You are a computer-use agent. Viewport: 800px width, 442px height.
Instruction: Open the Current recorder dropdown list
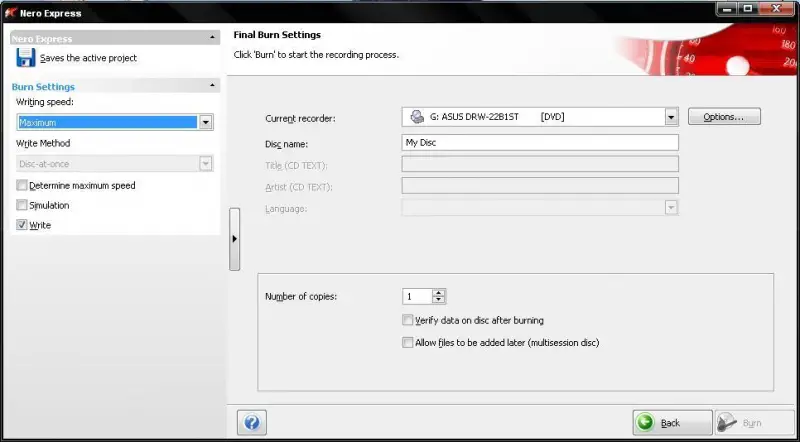[x=671, y=117]
